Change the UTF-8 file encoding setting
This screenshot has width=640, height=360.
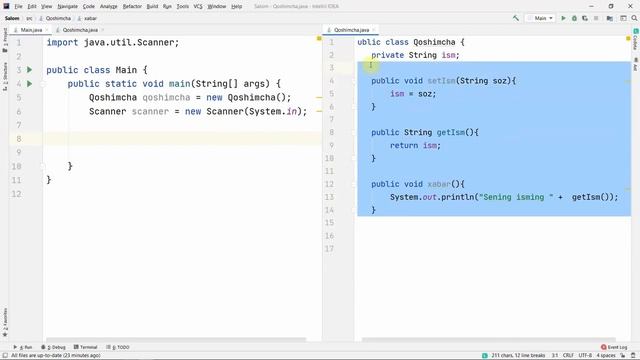coord(585,356)
